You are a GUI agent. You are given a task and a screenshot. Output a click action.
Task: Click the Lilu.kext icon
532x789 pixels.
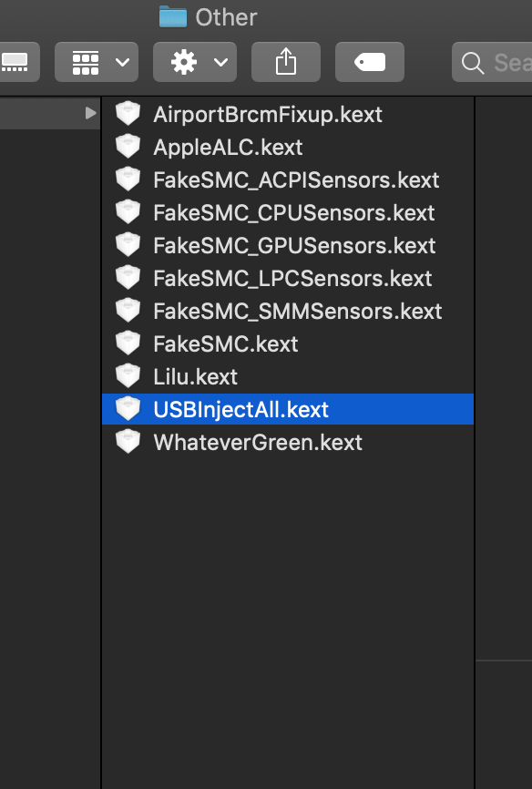(128, 376)
